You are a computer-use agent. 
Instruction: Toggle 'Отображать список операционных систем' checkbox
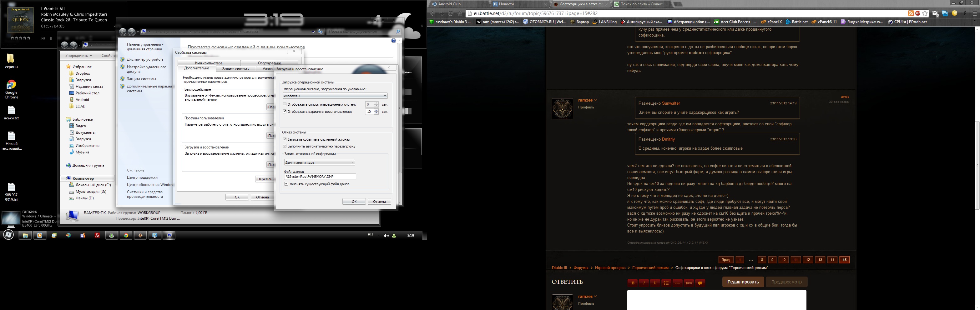pos(285,104)
